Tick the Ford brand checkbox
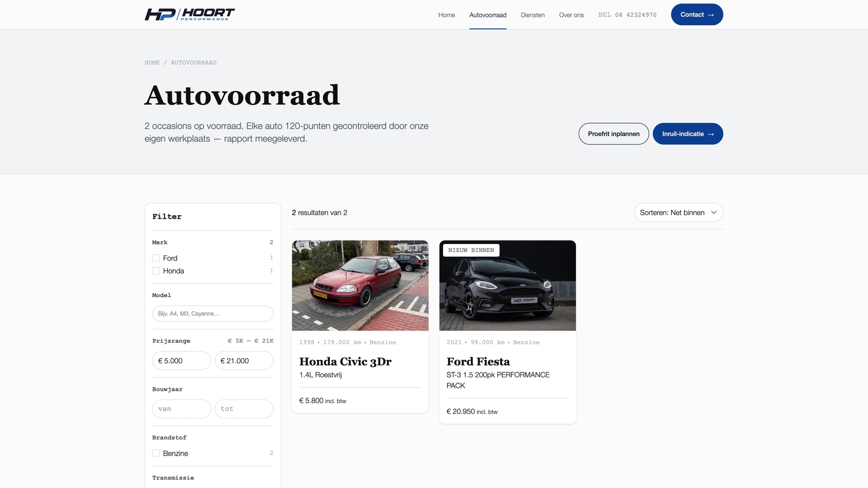 [156, 258]
